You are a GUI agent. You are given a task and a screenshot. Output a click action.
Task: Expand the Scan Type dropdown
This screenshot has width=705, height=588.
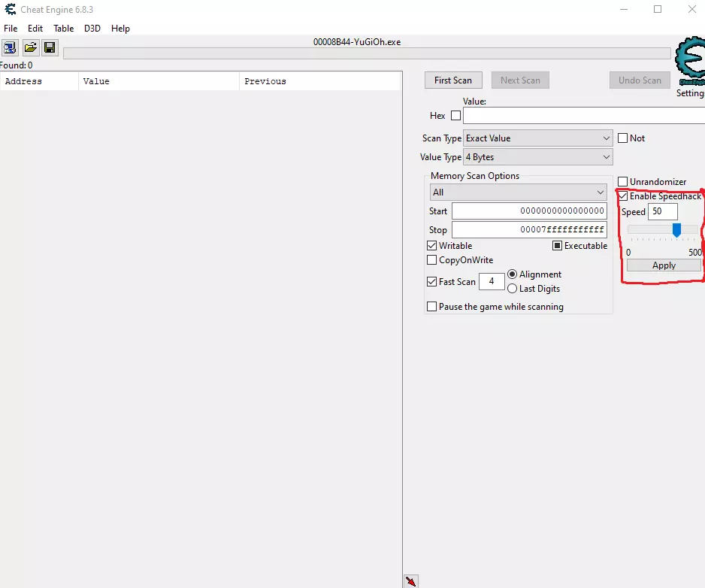coord(537,138)
